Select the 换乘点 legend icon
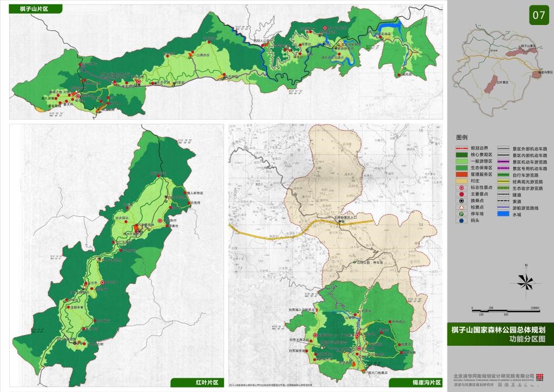 click(461, 201)
